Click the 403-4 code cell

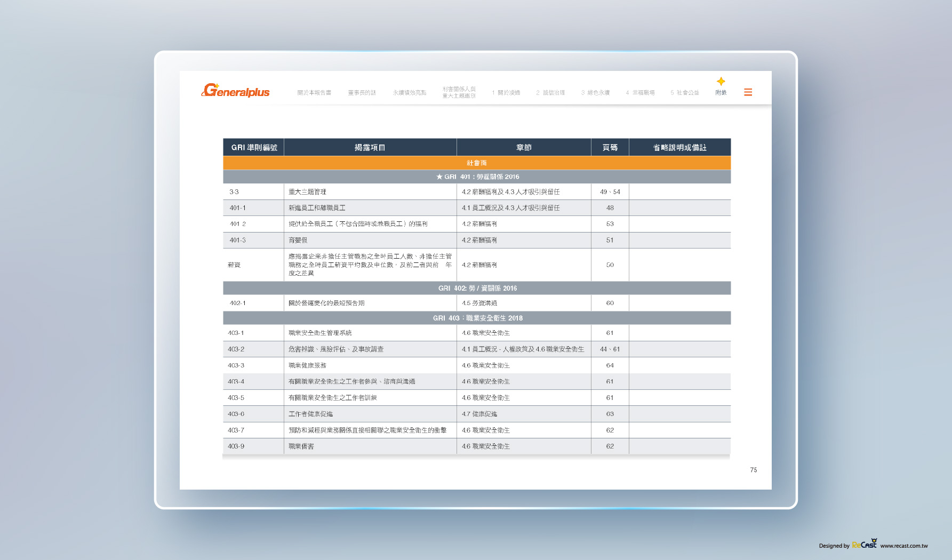pos(254,381)
